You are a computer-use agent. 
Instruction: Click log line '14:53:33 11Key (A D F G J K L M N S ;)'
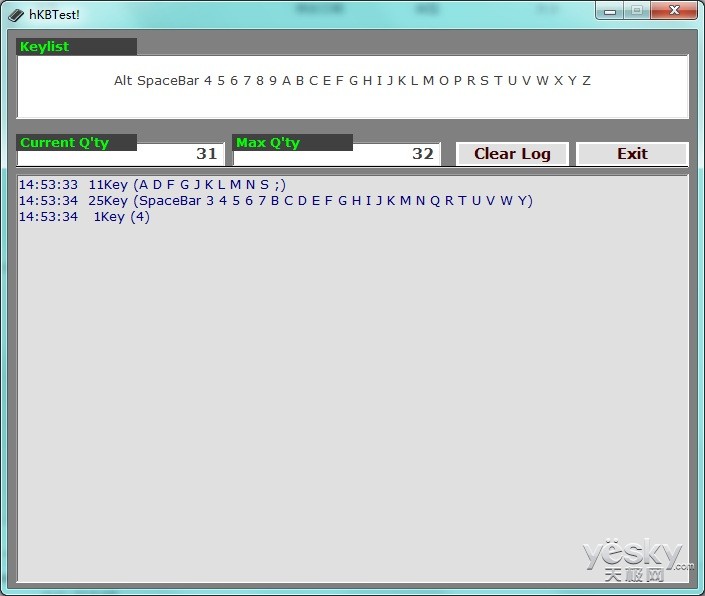click(x=152, y=185)
